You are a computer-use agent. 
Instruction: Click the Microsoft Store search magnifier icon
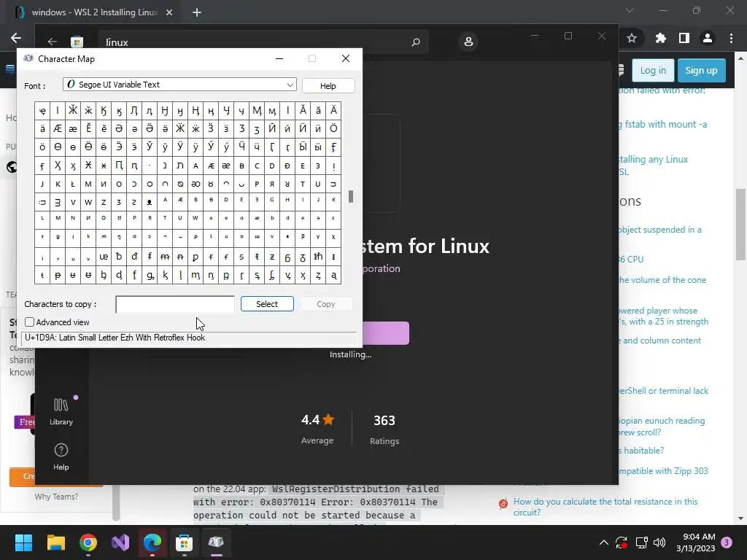click(x=415, y=42)
